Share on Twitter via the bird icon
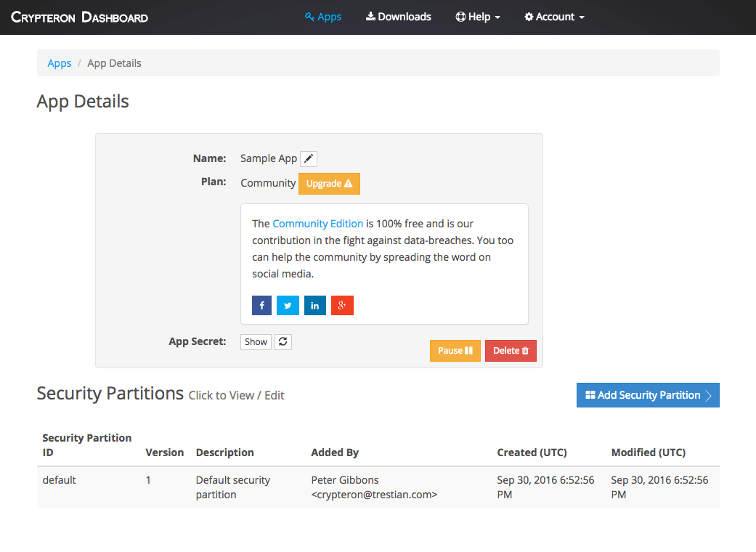 pyautogui.click(x=288, y=306)
